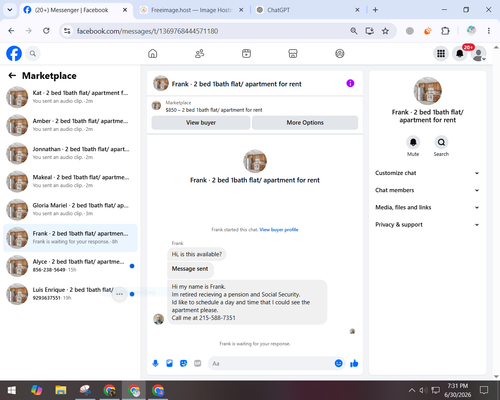This screenshot has height=400, width=500.
Task: Open conversation information purple icon
Action: 350,83
